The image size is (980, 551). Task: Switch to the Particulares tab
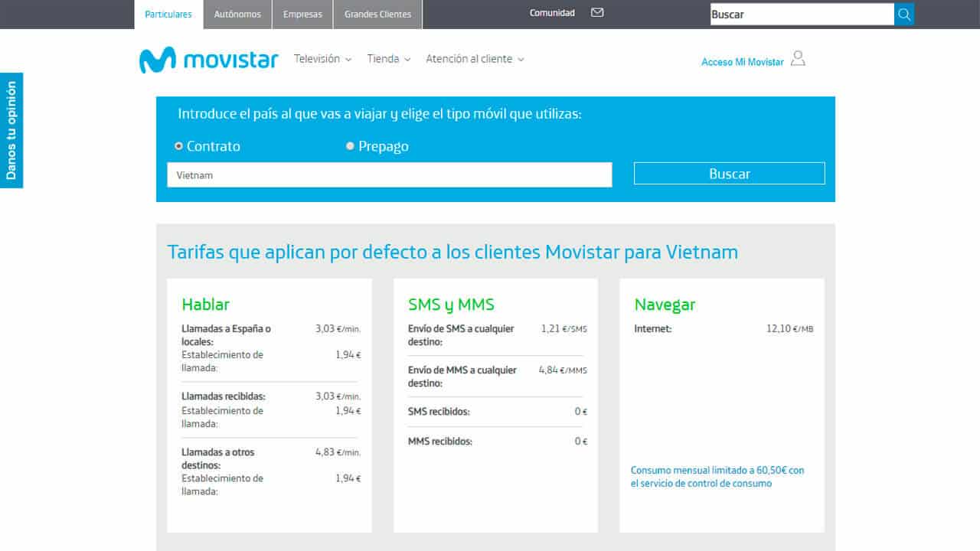pos(168,15)
